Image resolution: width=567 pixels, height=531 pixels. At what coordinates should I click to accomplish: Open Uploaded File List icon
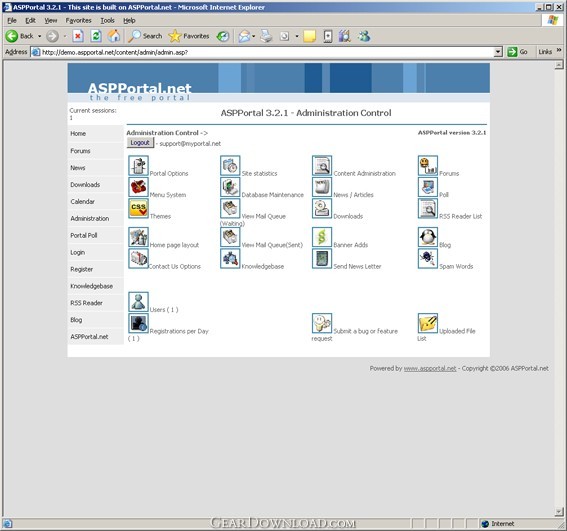click(x=428, y=323)
